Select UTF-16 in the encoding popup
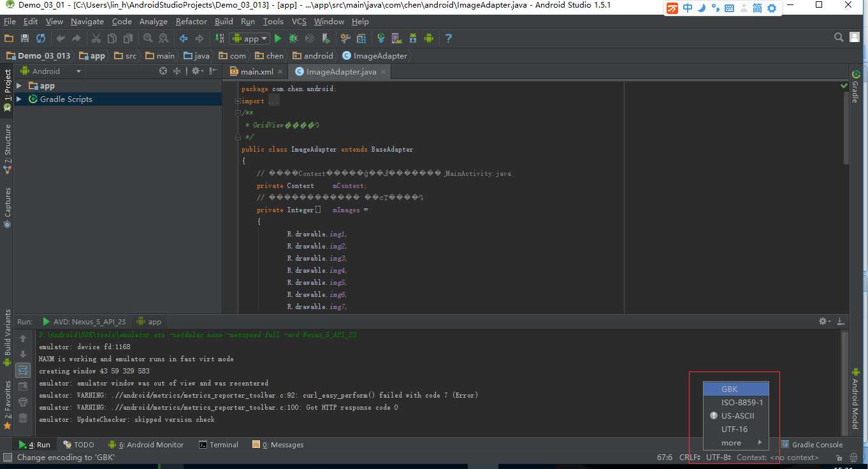Screen dimensions: 868x469 coord(736,429)
